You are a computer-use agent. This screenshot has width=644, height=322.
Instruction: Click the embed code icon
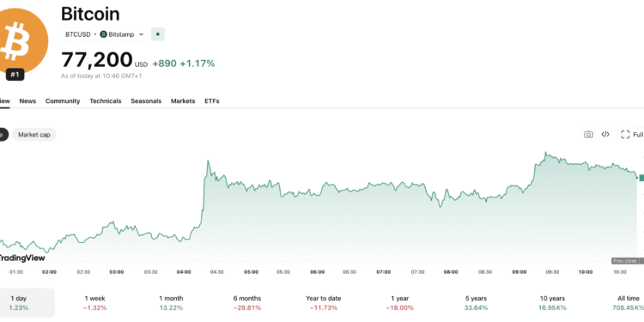605,134
